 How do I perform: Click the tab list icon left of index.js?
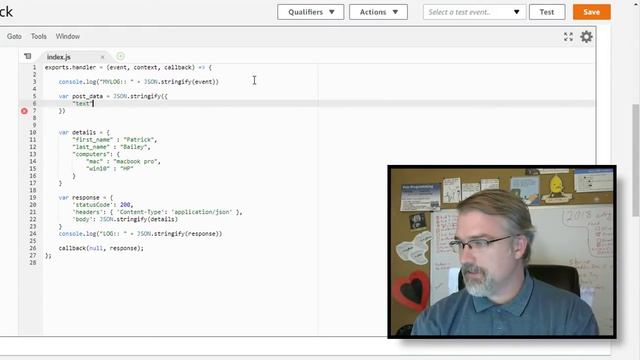pyautogui.click(x=27, y=56)
